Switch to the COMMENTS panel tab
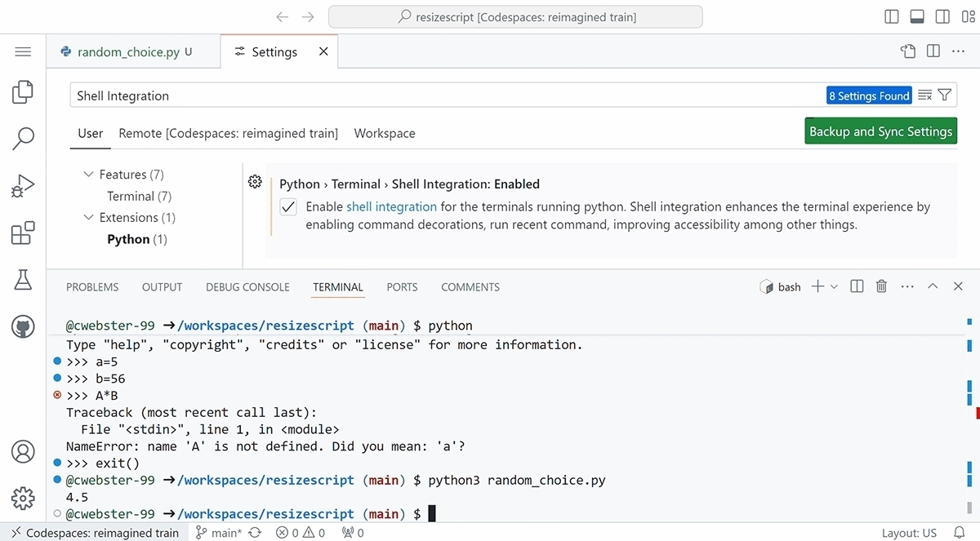The width and height of the screenshot is (980, 541). point(470,287)
